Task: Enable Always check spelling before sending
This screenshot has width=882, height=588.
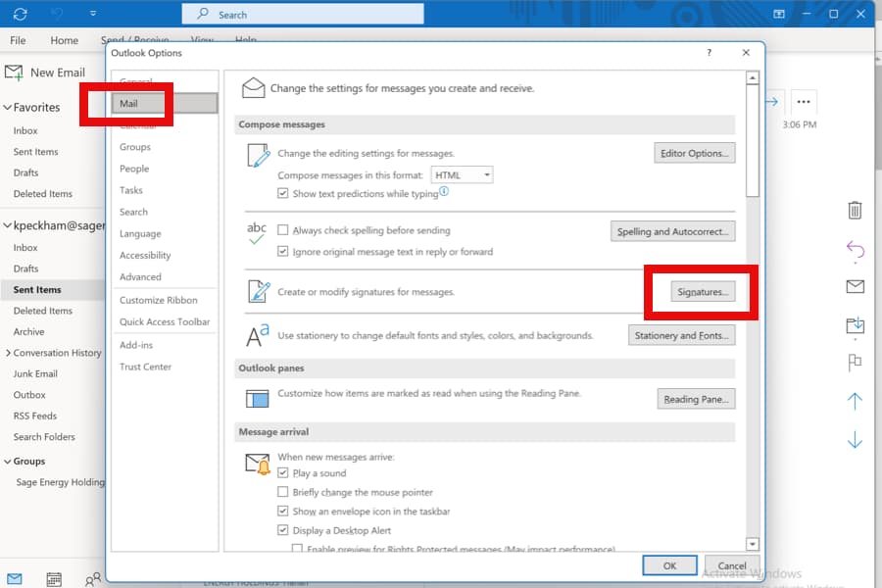Action: click(285, 230)
